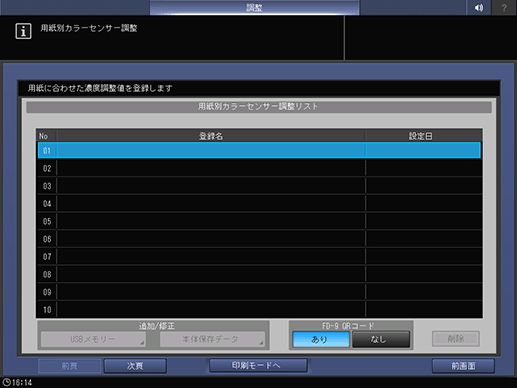This screenshot has width=517, height=388.
Task: Select the 調整 tab at the top
Action: point(254,7)
